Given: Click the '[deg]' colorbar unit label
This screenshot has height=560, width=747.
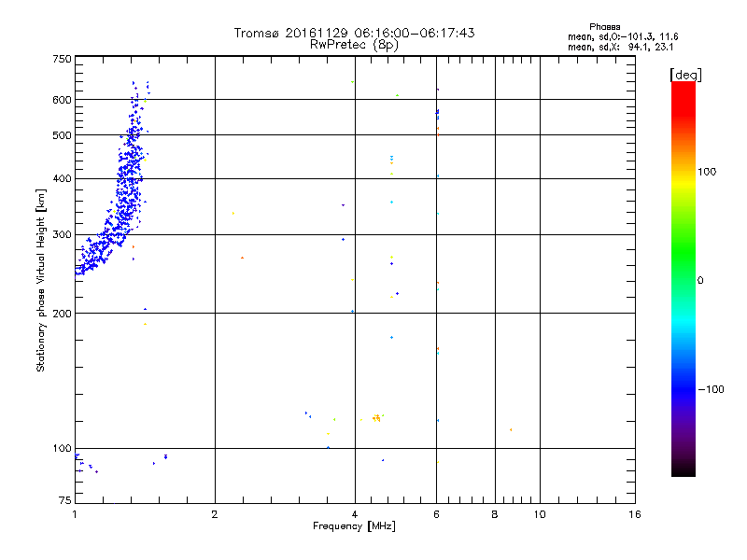Looking at the screenshot, I should (685, 75).
